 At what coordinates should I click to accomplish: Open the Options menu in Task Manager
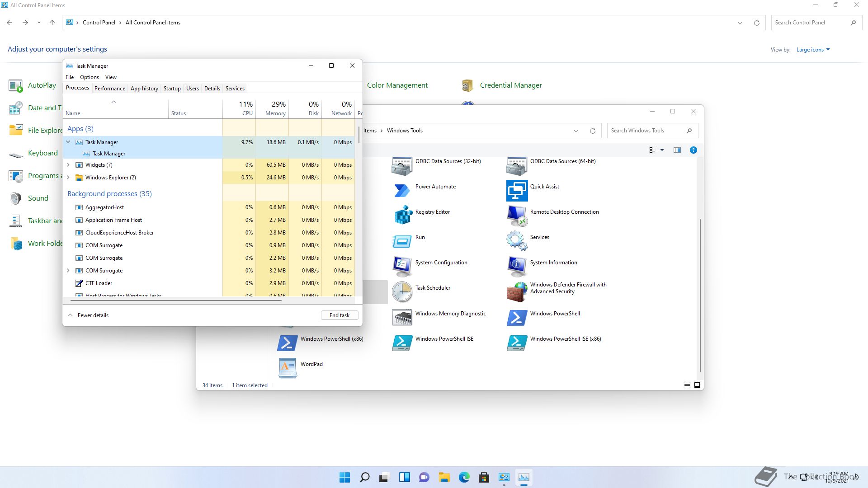[90, 77]
